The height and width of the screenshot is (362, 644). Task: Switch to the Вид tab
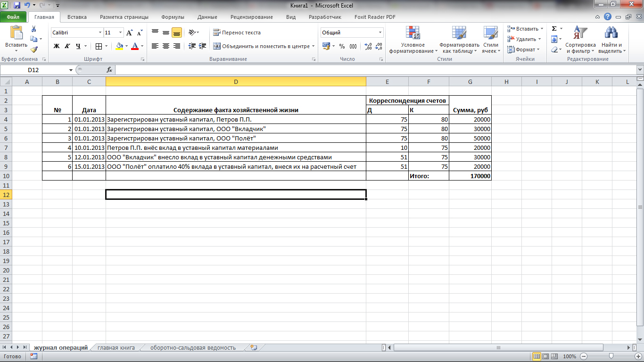point(291,17)
